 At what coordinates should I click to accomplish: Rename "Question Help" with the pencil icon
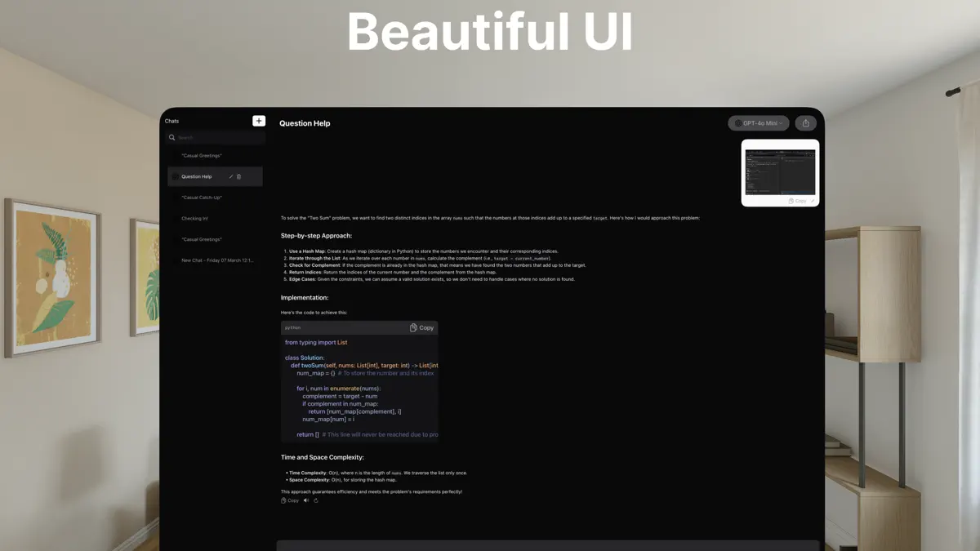pos(229,176)
